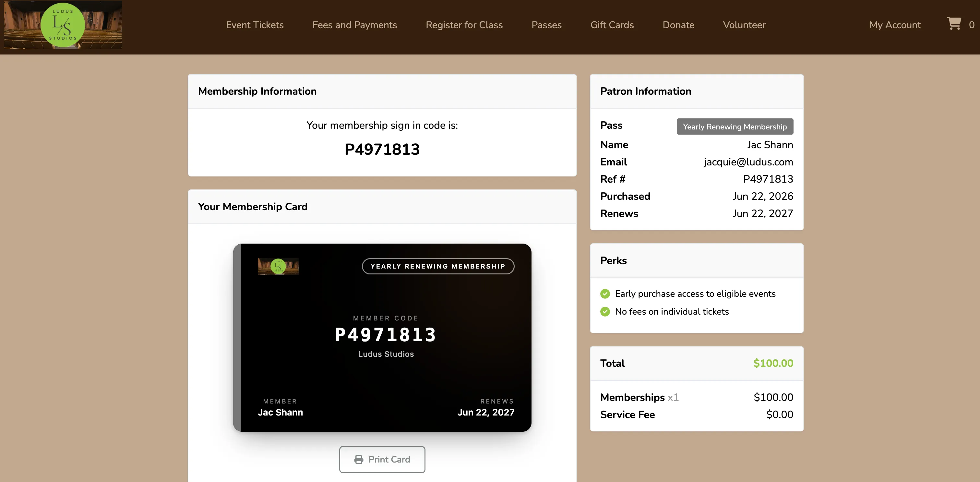Image resolution: width=980 pixels, height=482 pixels.
Task: Click the green check beside Early purchase access
Action: click(x=605, y=294)
